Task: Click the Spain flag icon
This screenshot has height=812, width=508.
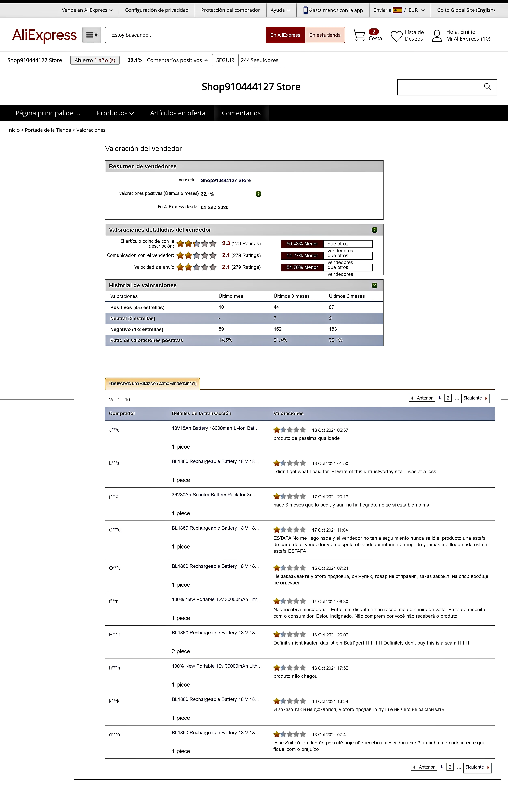Action: pos(397,10)
